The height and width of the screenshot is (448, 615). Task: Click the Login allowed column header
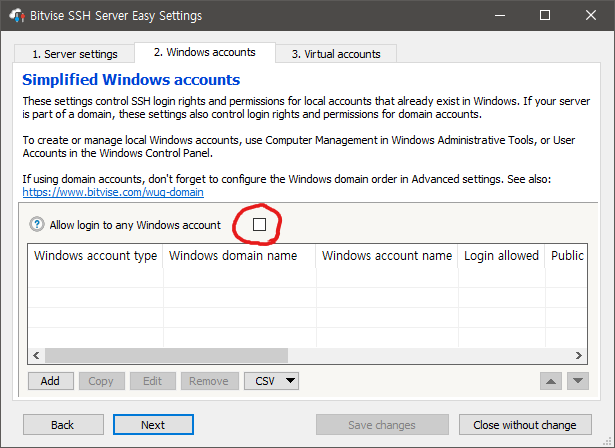[501, 256]
